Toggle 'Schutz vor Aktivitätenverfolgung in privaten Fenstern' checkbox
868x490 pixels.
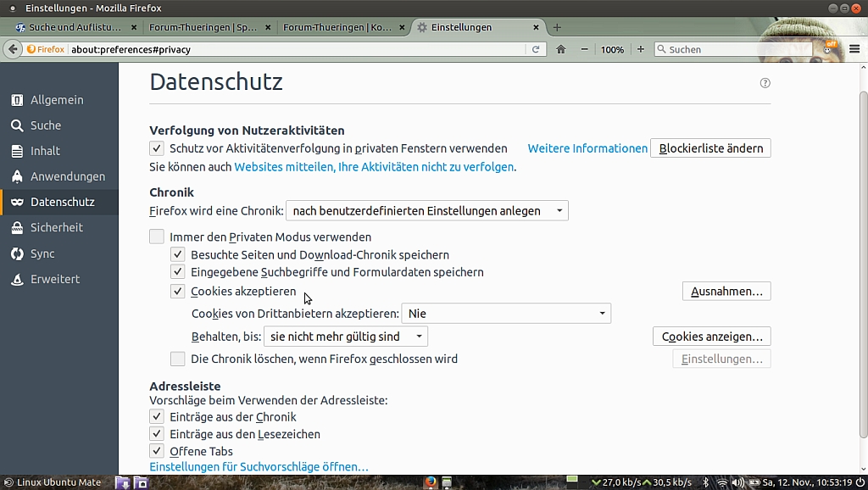tap(157, 148)
